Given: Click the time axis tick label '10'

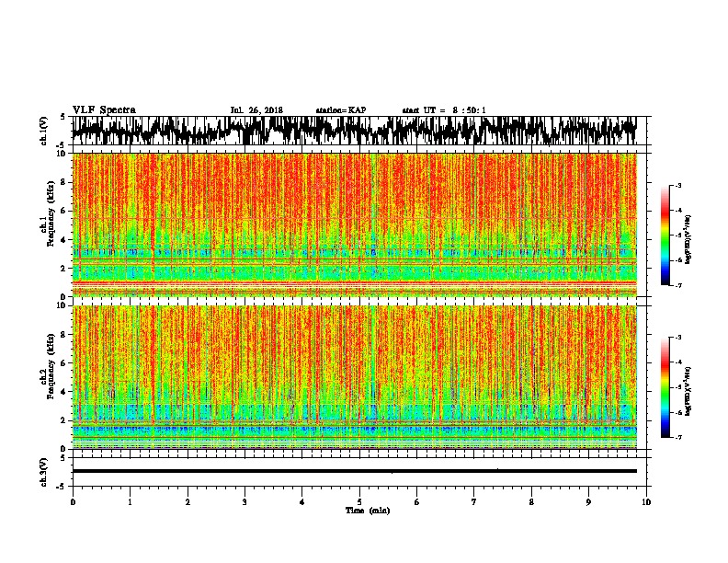Looking at the screenshot, I should point(646,502).
